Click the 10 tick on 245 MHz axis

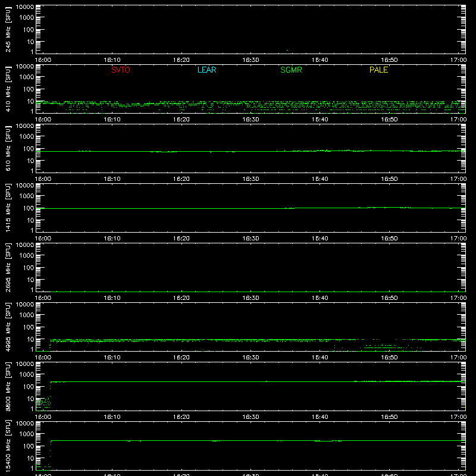(30, 42)
